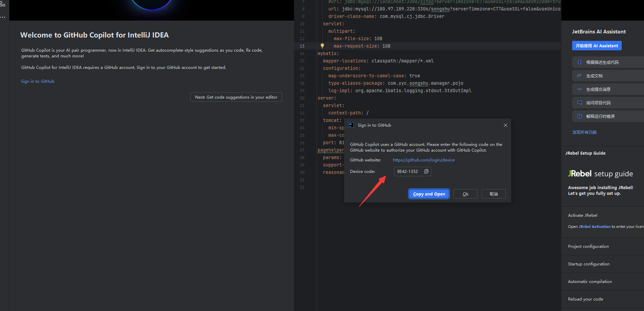
Task: Click the mybatis: key on line 14
Action: 328,54
